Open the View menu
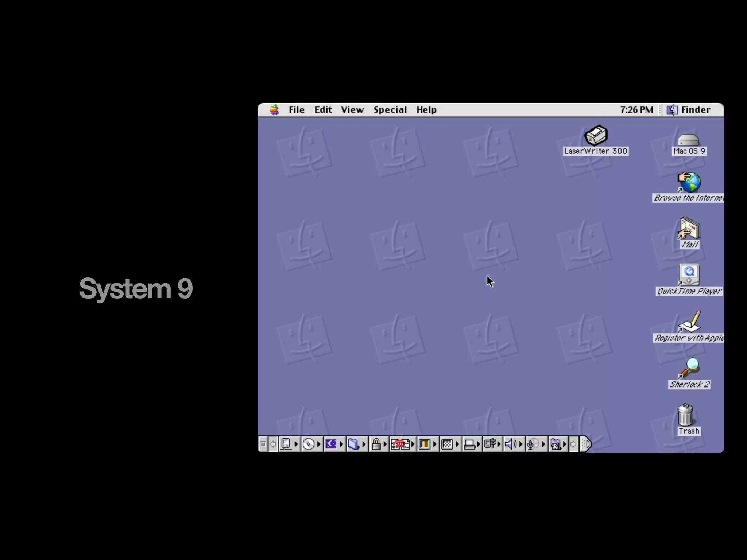The height and width of the screenshot is (560, 747). pos(352,110)
